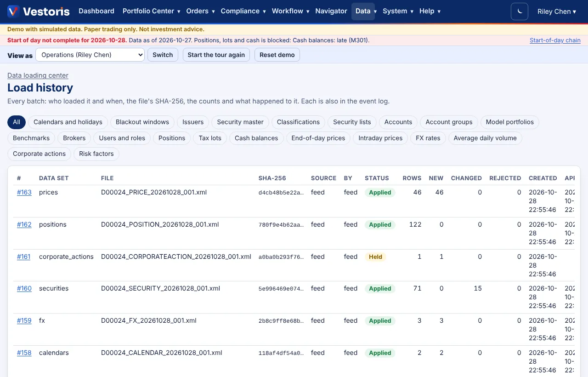Filter by Security master
The width and height of the screenshot is (588, 377).
pyautogui.click(x=240, y=122)
